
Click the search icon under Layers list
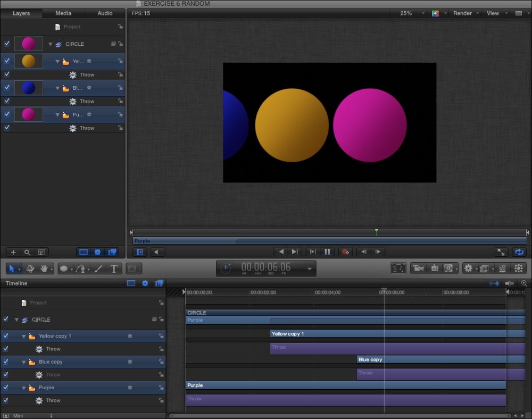point(27,252)
